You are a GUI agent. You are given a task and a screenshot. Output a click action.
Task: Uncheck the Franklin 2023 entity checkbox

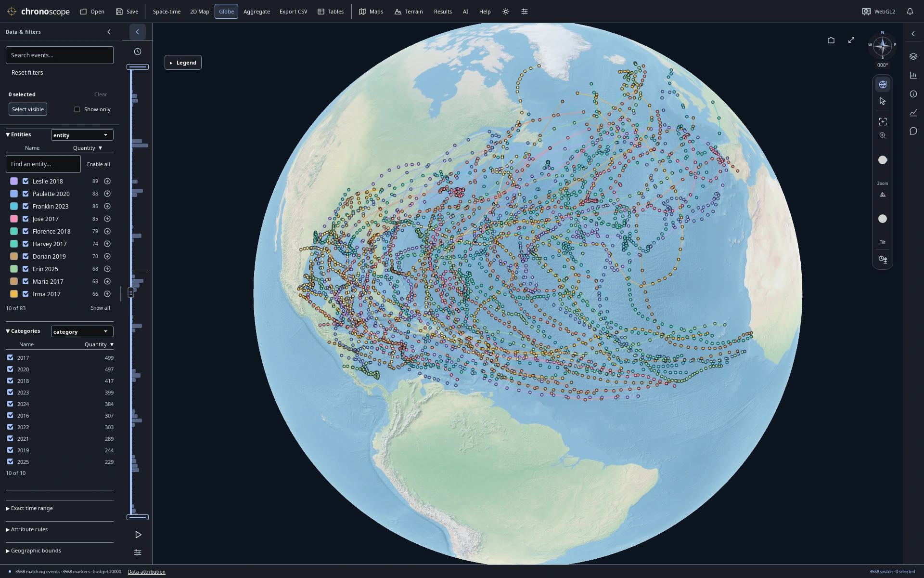tap(26, 206)
